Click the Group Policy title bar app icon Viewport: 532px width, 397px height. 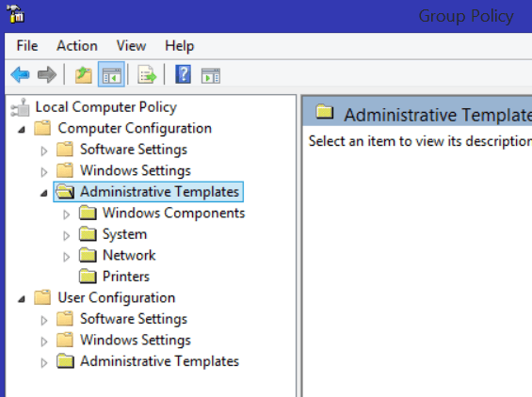[x=15, y=14]
